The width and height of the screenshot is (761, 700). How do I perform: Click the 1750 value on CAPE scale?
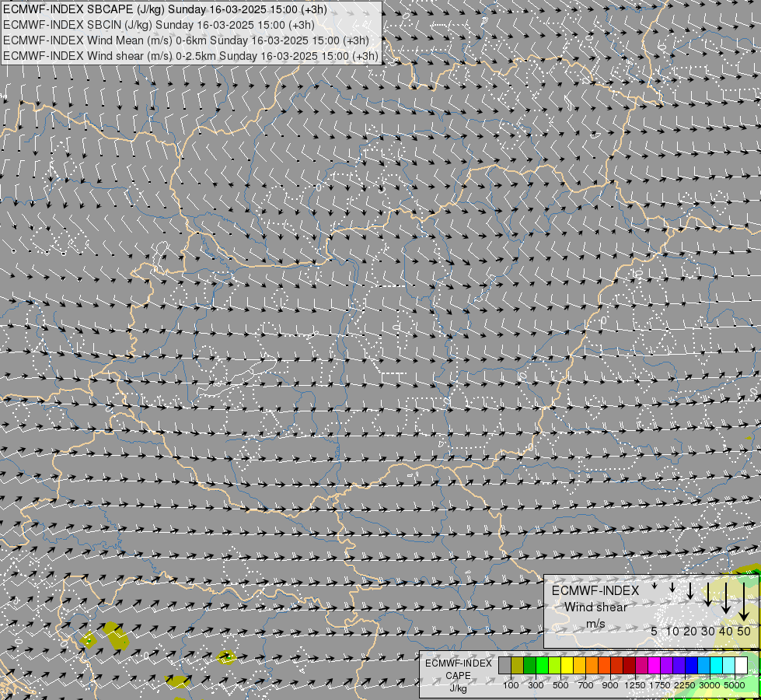click(660, 685)
